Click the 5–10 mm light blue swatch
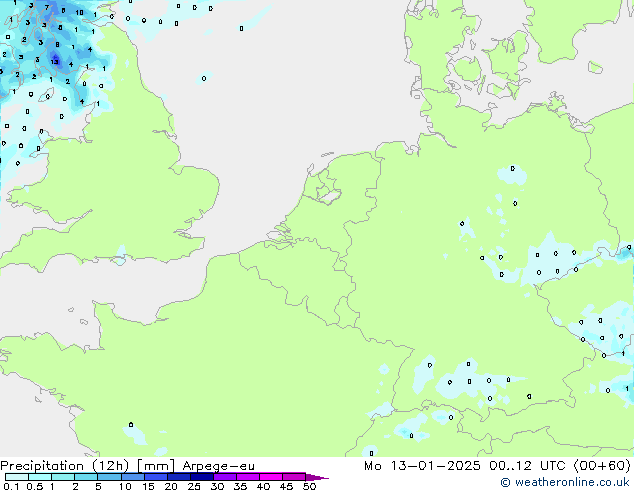The width and height of the screenshot is (634, 490). 109,477
